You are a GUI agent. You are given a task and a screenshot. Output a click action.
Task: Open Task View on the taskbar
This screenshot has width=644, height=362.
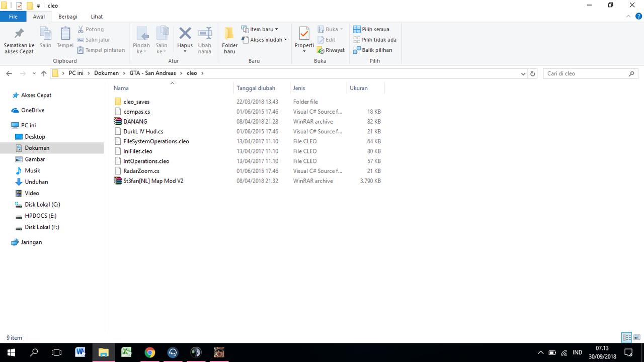pyautogui.click(x=57, y=352)
